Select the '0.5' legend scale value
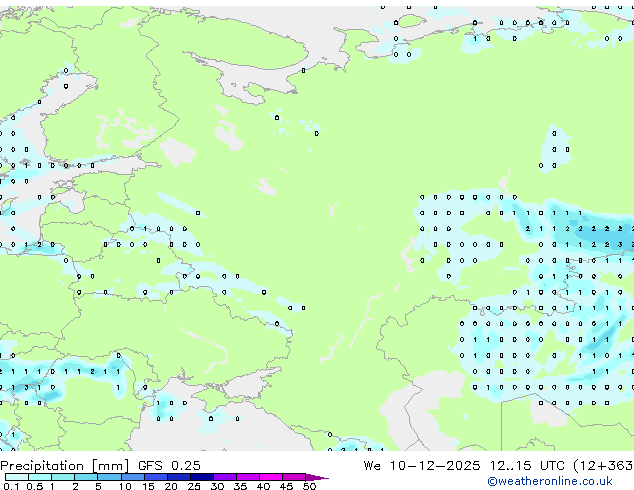 [35, 486]
